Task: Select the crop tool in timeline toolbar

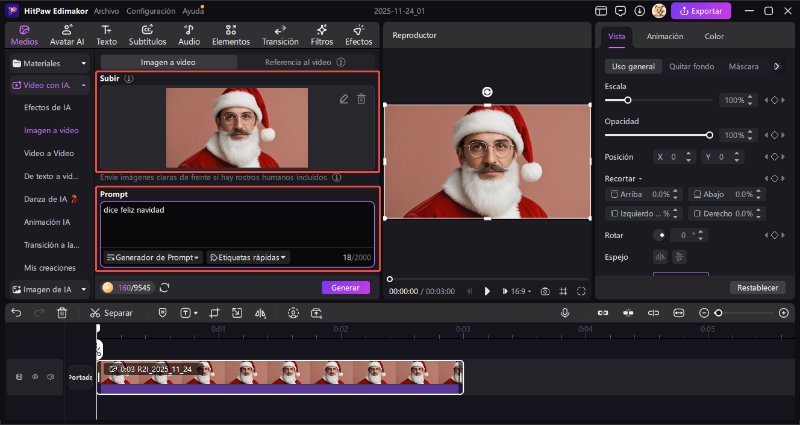Action: 214,313
